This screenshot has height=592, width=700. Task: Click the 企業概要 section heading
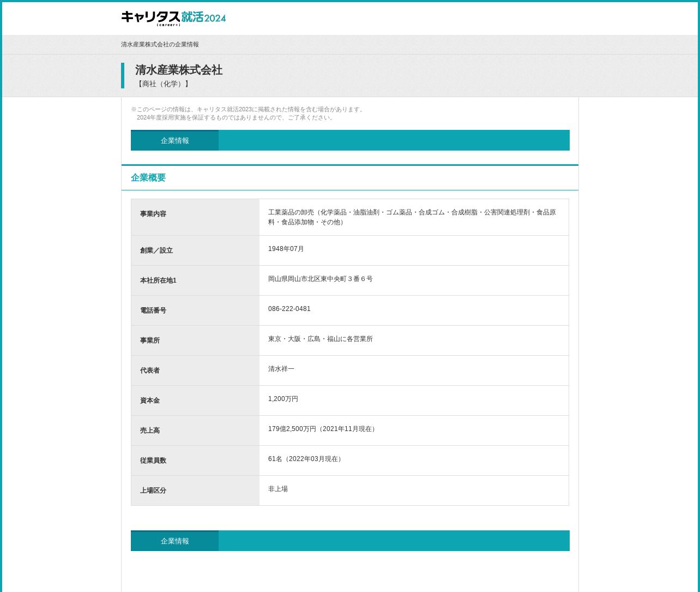(x=148, y=178)
